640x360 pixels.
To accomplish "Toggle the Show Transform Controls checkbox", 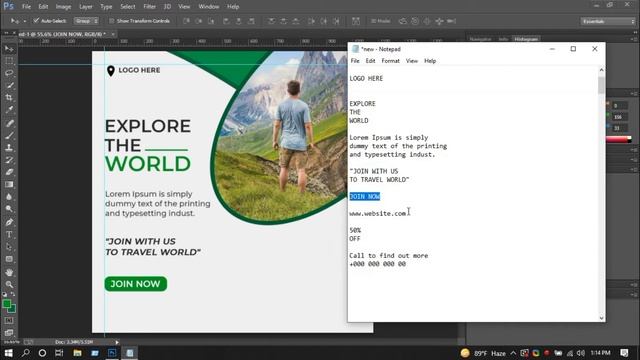I will (111, 21).
